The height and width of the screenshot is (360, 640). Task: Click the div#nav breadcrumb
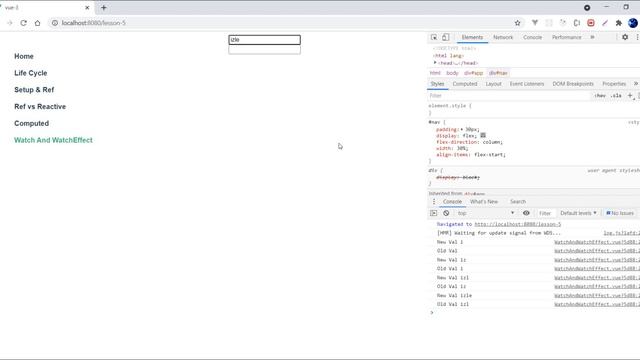coord(498,73)
